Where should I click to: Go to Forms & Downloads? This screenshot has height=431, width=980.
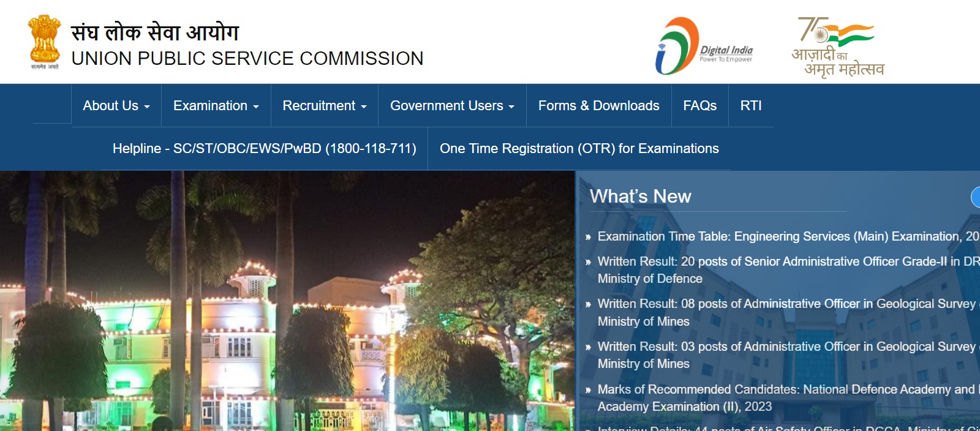tap(599, 106)
